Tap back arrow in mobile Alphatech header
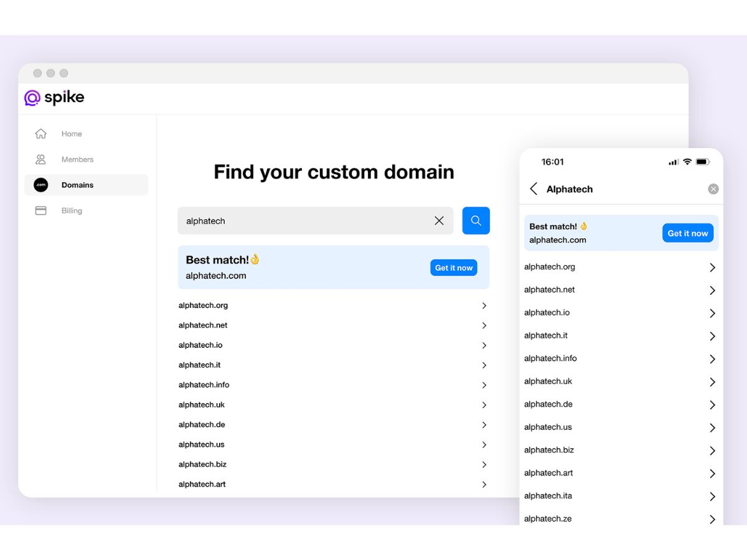Image resolution: width=747 pixels, height=560 pixels. 533,189
